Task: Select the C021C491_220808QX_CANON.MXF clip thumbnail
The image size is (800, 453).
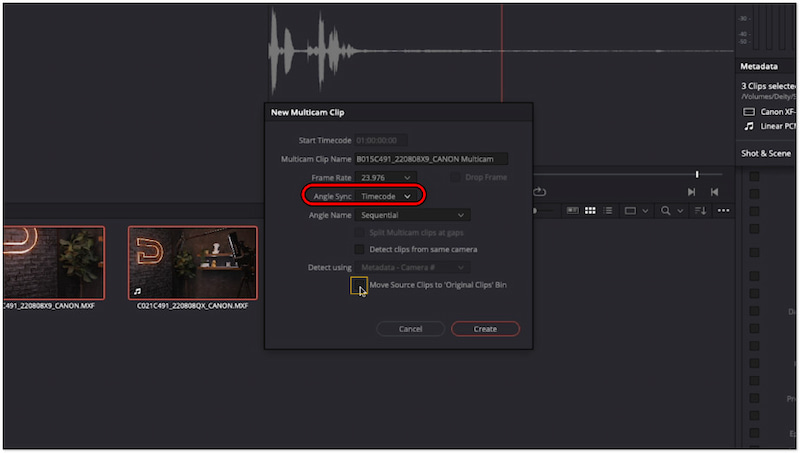Action: [x=192, y=262]
